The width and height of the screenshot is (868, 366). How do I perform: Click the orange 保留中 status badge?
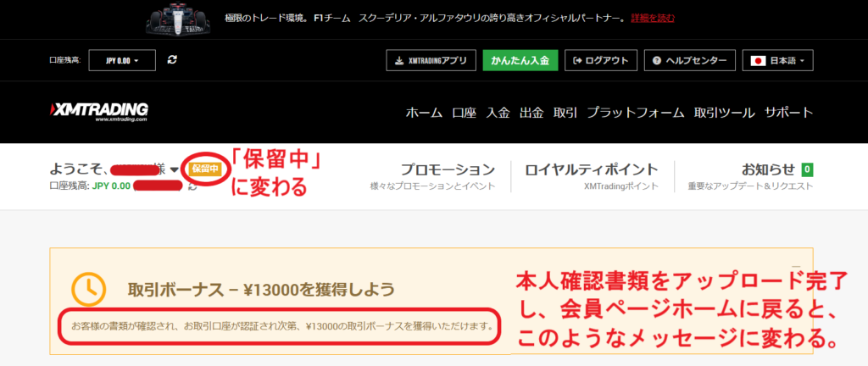pyautogui.click(x=205, y=169)
